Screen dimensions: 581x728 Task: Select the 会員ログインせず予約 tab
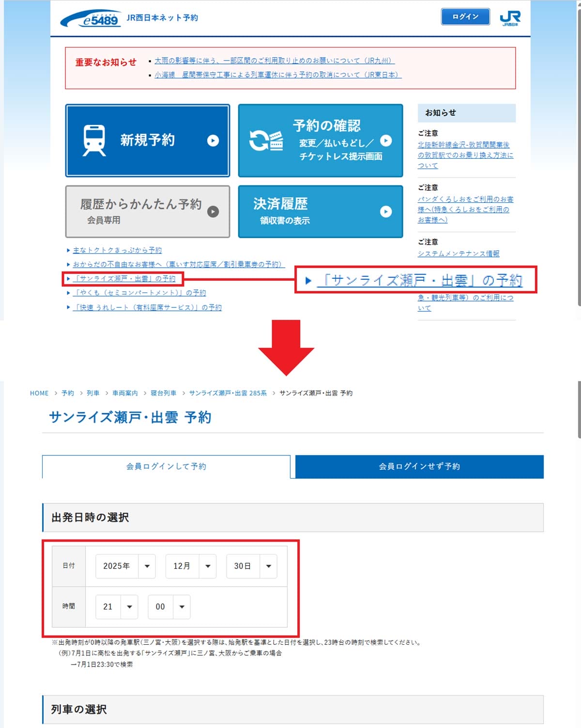tap(419, 467)
